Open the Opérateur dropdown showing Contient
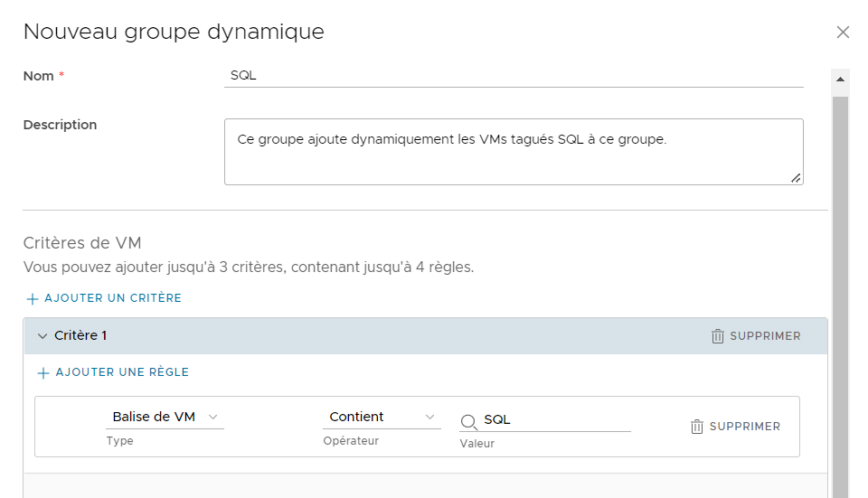Image resolution: width=868 pixels, height=498 pixels. 381,417
